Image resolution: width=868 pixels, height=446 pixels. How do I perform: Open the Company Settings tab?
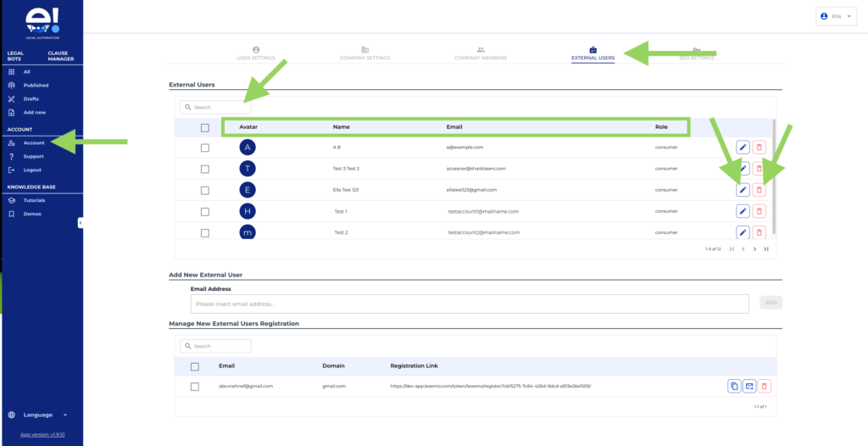(x=364, y=53)
